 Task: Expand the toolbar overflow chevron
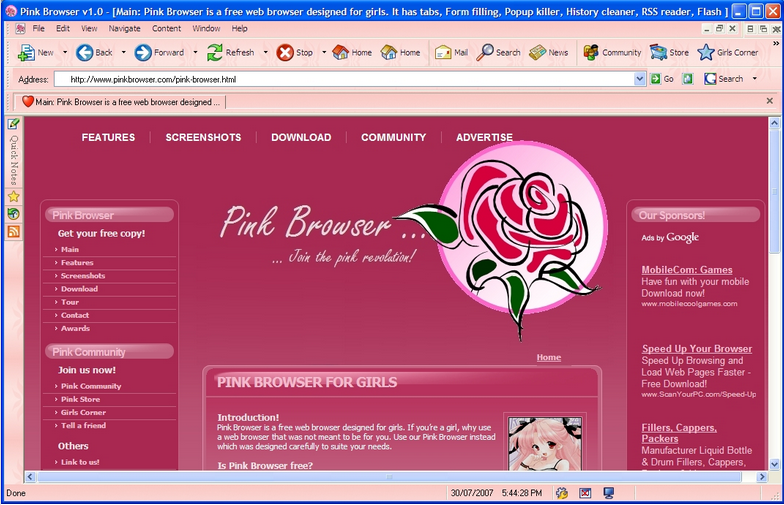(x=776, y=44)
